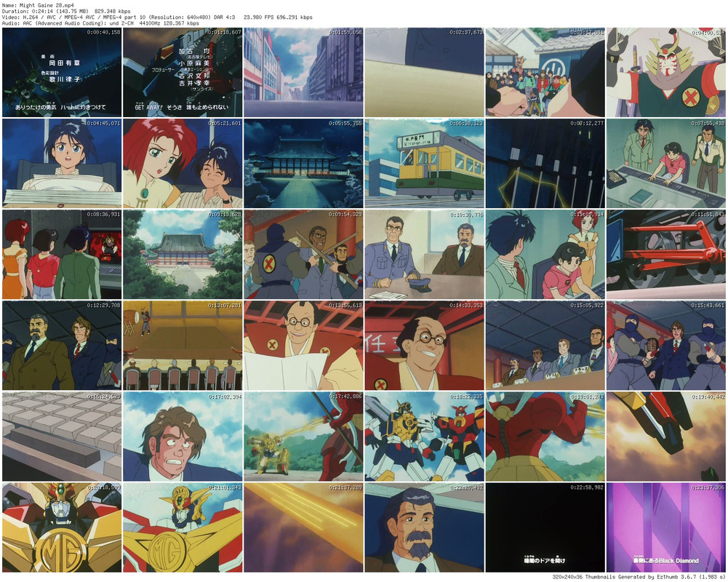This screenshot has height=582, width=728.
Task: Open the 0:15:05 delegates at table thumbnail
Action: (x=545, y=346)
